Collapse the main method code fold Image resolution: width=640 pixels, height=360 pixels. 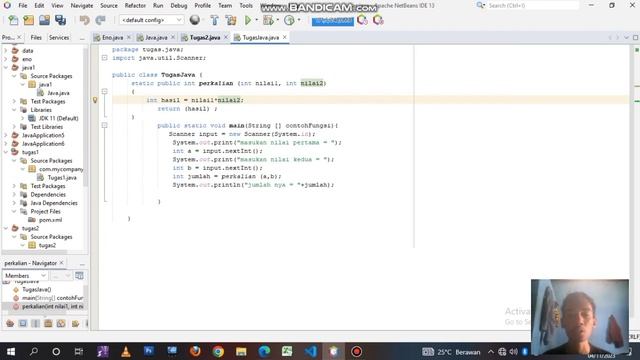(x=104, y=125)
